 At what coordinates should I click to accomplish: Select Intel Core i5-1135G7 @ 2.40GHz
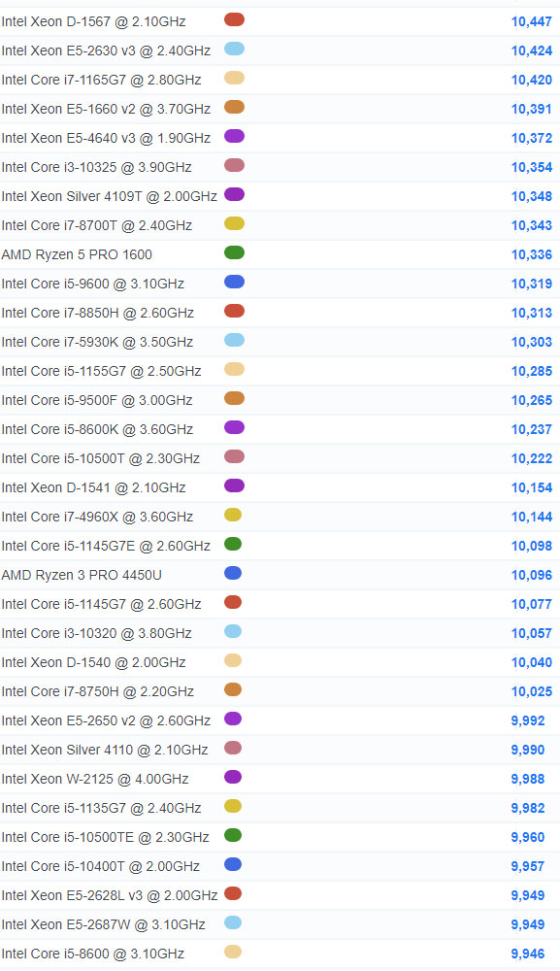click(102, 808)
